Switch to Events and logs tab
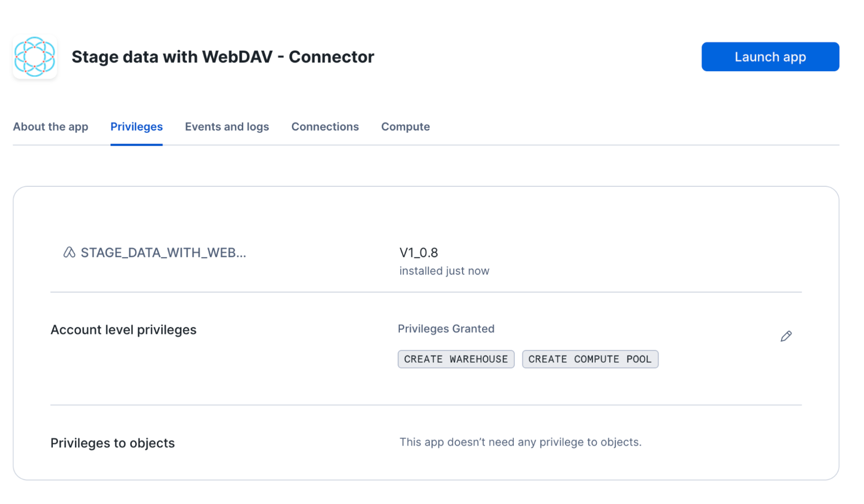Image resolution: width=864 pixels, height=504 pixels. (x=227, y=127)
